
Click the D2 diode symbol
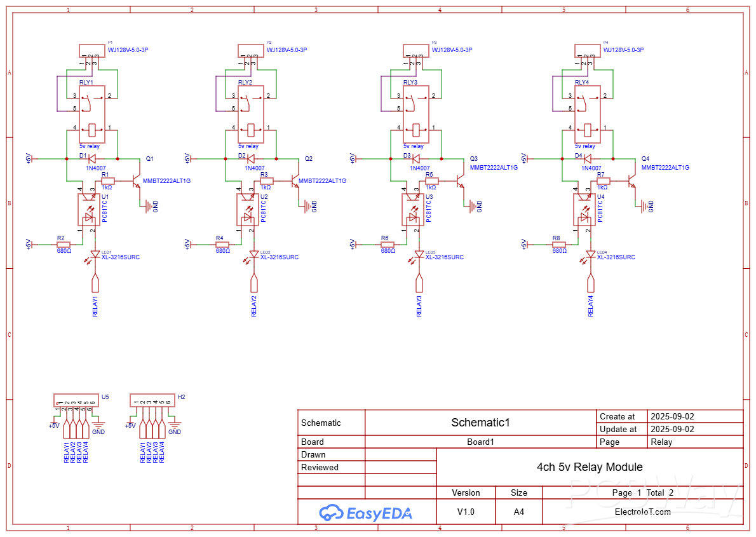click(250, 158)
